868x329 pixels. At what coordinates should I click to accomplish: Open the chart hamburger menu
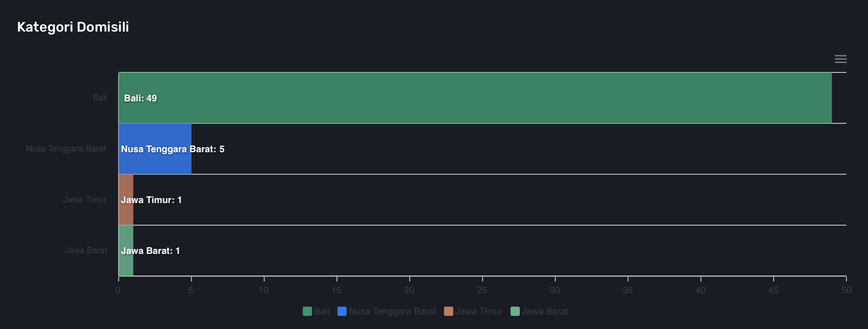click(x=840, y=59)
